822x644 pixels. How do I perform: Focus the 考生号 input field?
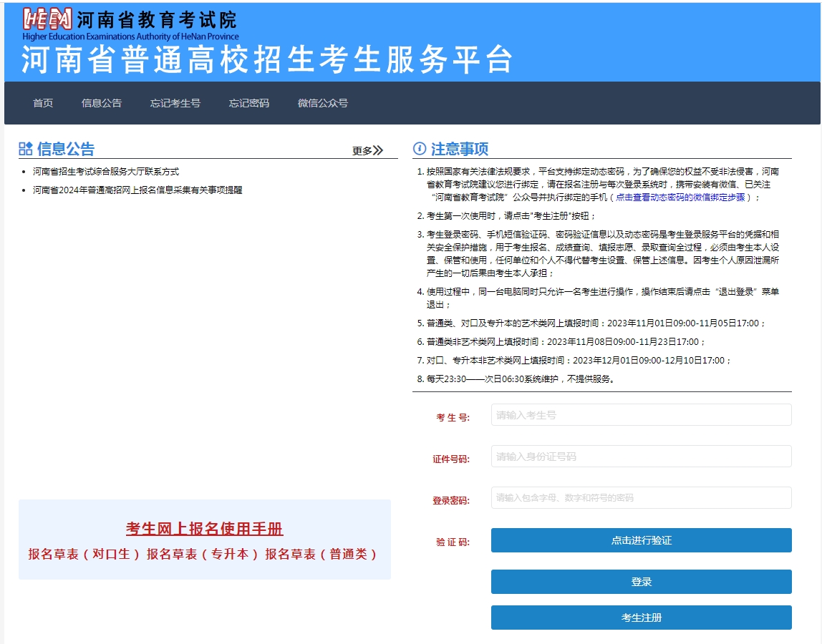tap(641, 415)
